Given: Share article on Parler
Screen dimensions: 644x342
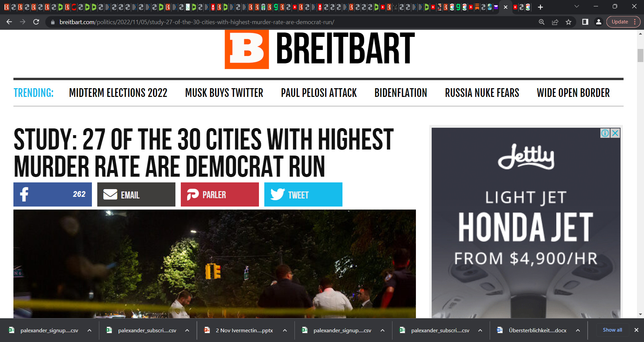Looking at the screenshot, I should pyautogui.click(x=220, y=194).
